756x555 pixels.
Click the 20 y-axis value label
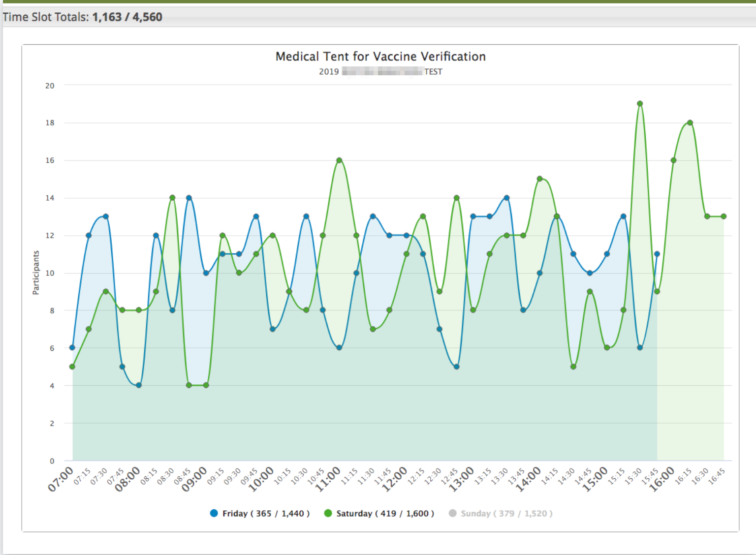50,86
